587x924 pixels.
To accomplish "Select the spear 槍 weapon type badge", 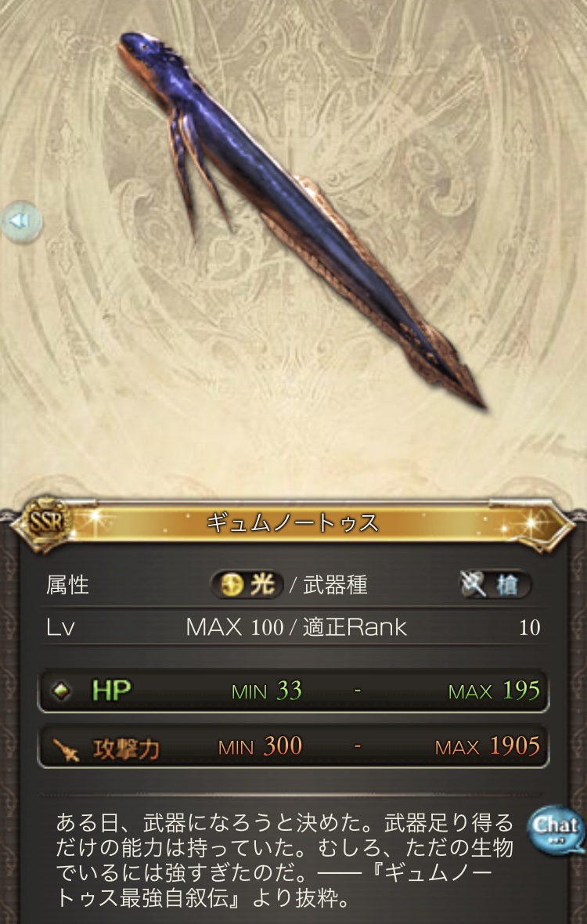I will coord(495,585).
